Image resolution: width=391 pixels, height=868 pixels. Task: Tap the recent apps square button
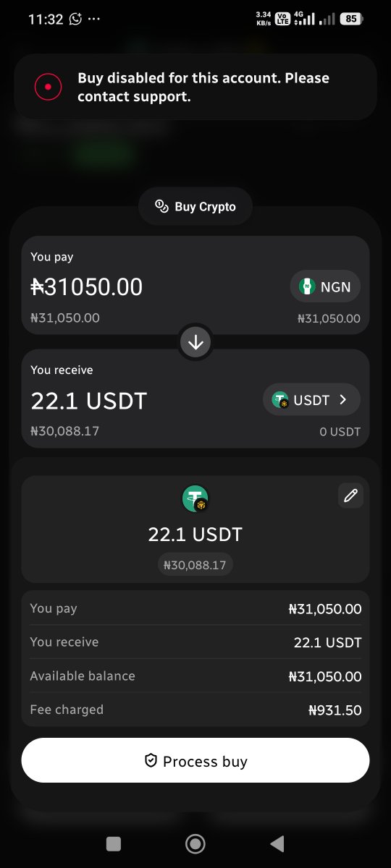point(114,843)
